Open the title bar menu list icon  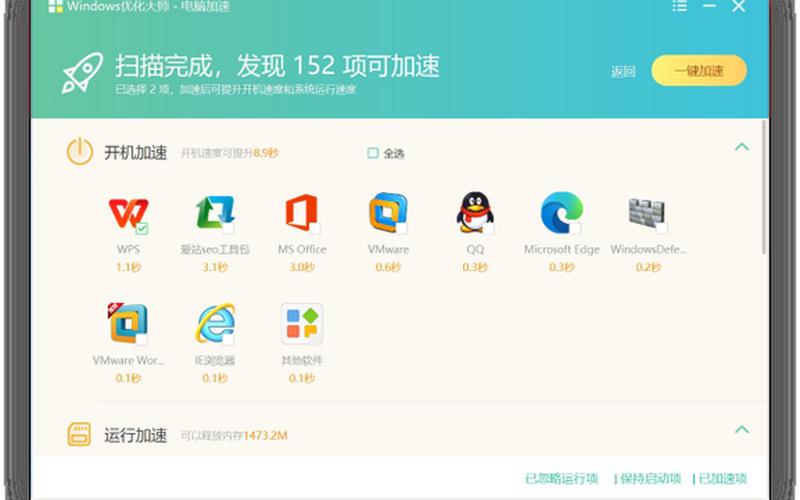pyautogui.click(x=680, y=6)
